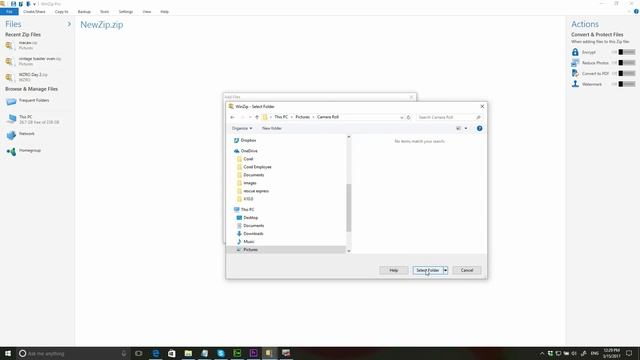Open the View ribbon tab
Image resolution: width=640 pixels, height=360 pixels.
pos(147,12)
